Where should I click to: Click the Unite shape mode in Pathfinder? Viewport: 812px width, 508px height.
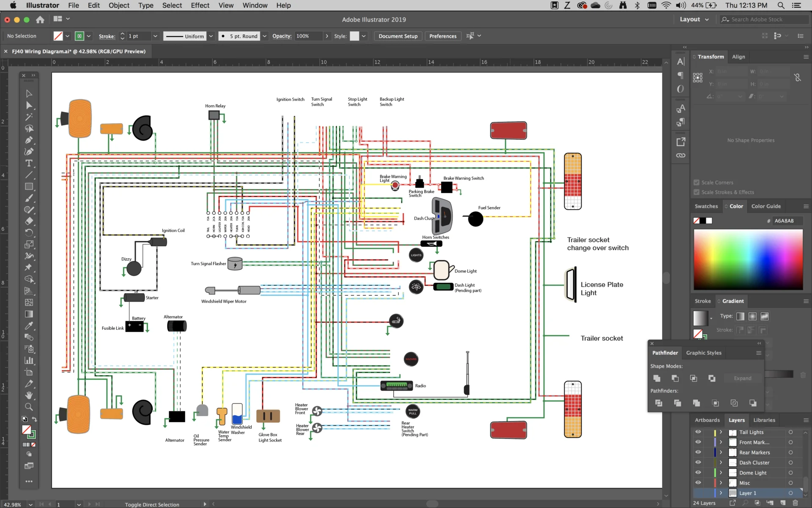[x=657, y=378]
